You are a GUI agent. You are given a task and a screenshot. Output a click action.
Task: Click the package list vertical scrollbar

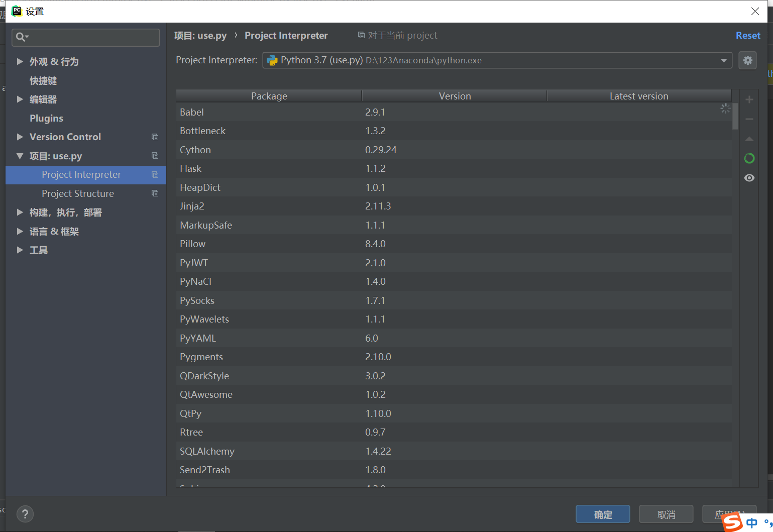[735, 117]
